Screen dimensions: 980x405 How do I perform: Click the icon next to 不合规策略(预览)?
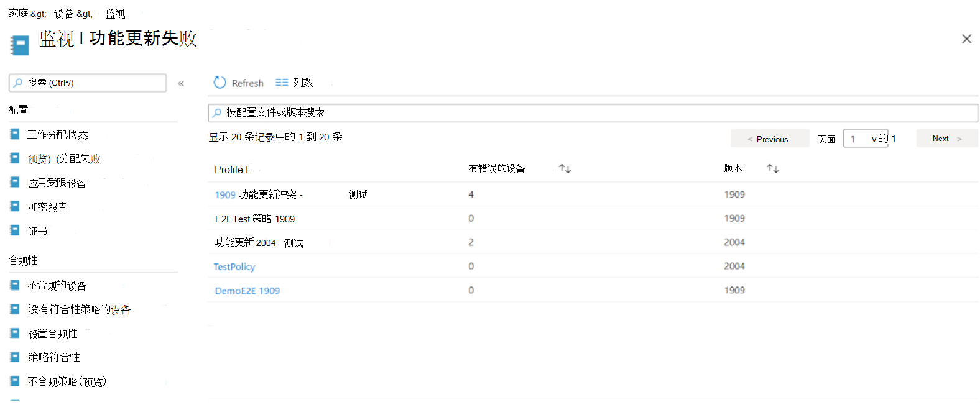[x=15, y=381]
